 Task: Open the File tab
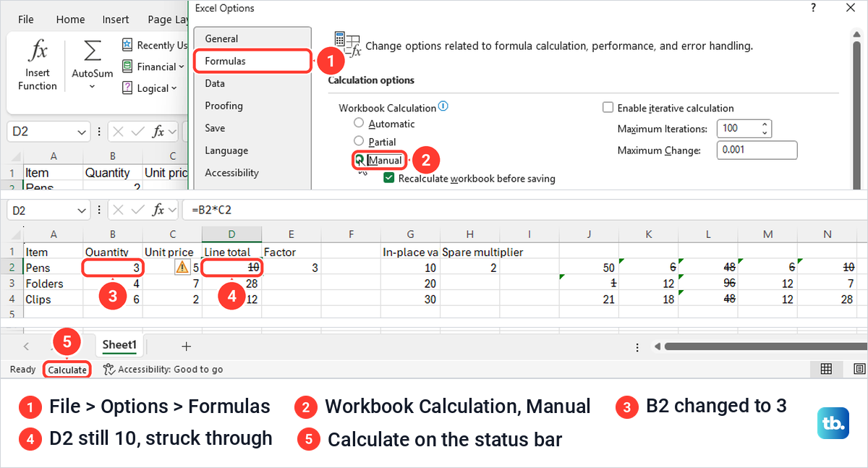tap(26, 20)
